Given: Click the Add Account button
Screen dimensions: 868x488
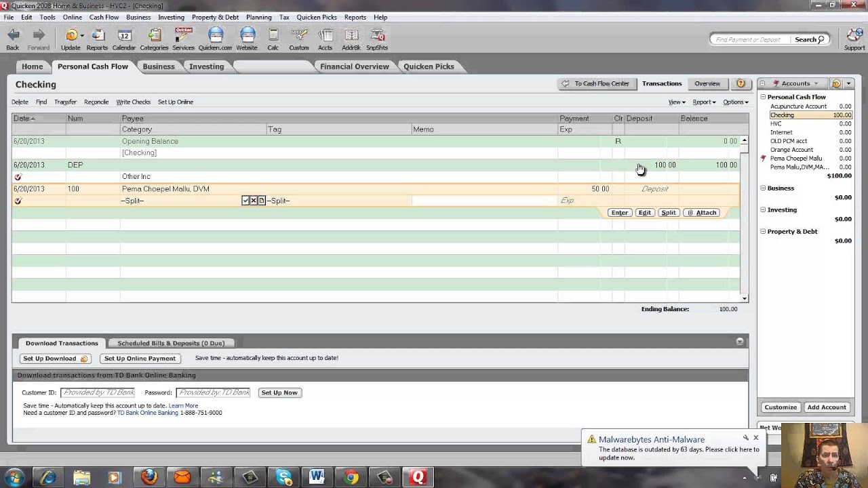Looking at the screenshot, I should tap(827, 407).
